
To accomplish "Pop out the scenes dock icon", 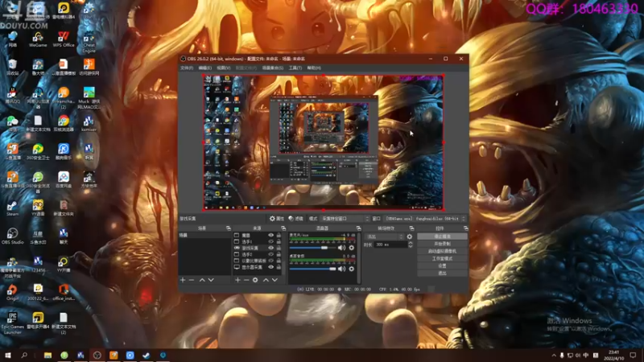I will pyautogui.click(x=229, y=228).
